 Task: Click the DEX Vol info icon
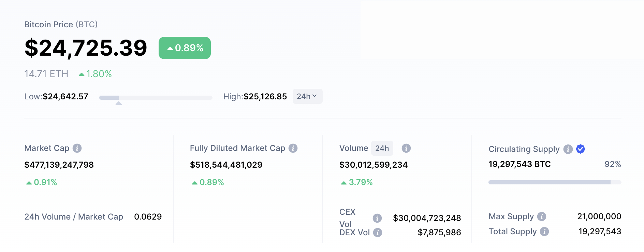click(378, 233)
